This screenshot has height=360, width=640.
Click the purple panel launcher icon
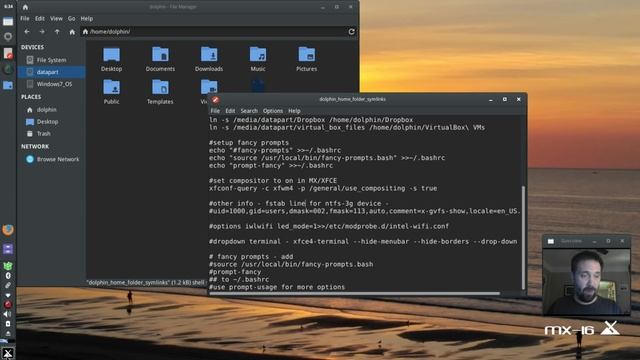pyautogui.click(x=8, y=249)
